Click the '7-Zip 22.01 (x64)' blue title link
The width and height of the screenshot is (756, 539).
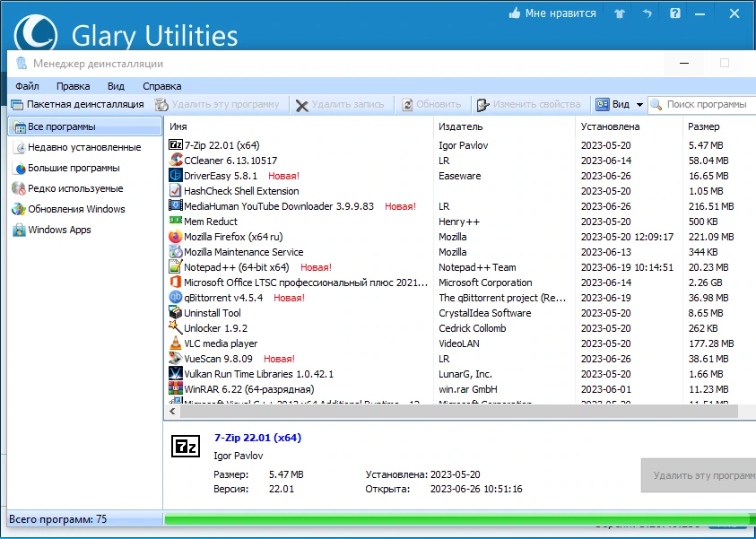pyautogui.click(x=257, y=438)
